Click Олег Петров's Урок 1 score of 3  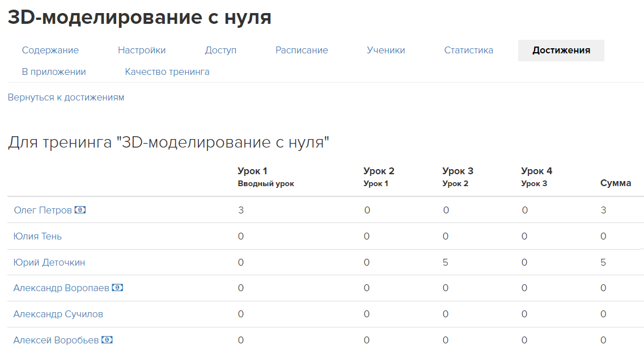pos(241,210)
